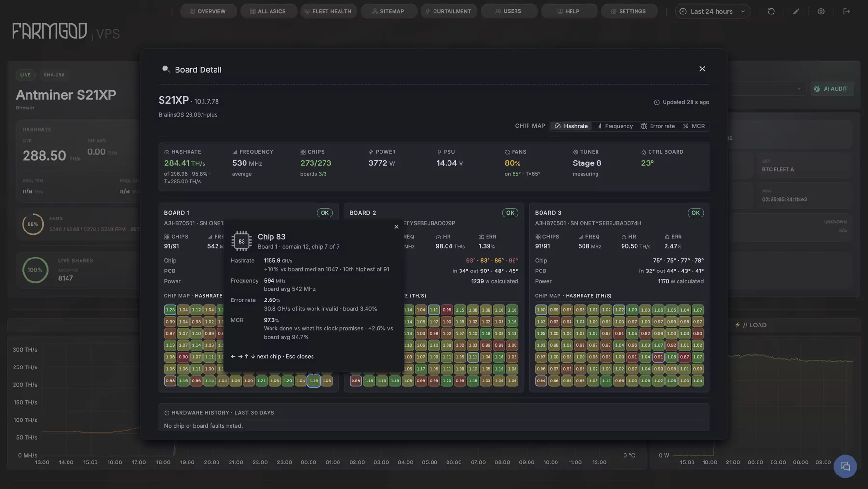Select the 1.23 chip in Board 1 map

170,310
